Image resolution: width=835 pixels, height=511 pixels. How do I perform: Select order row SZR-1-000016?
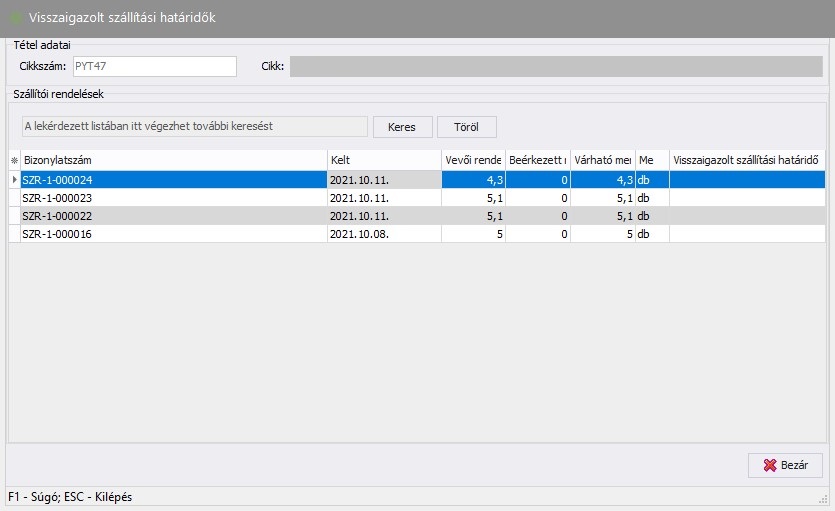pyautogui.click(x=173, y=234)
